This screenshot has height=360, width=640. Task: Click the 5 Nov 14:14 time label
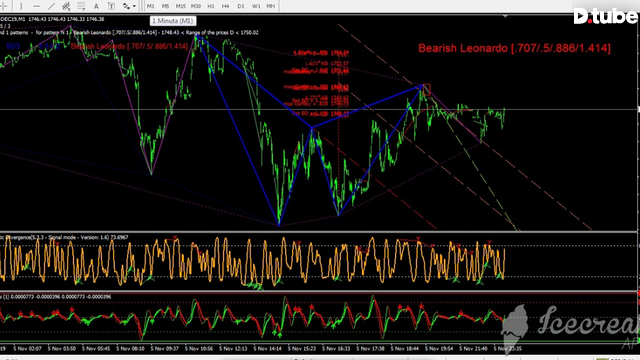[267, 349]
